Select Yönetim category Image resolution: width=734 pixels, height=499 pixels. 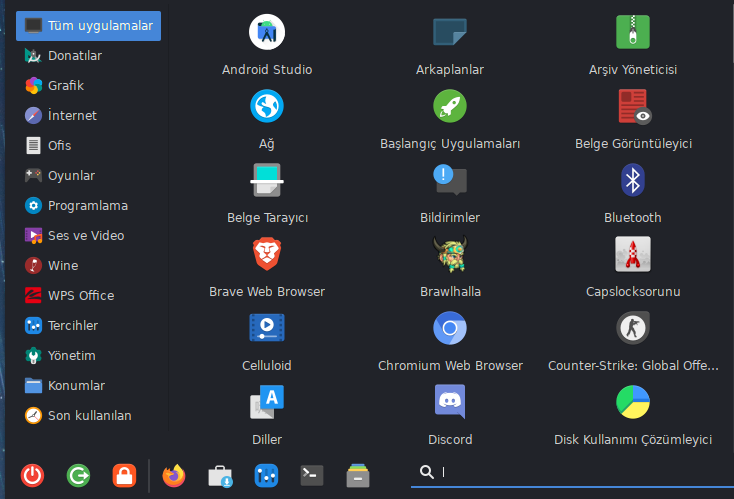[88, 355]
